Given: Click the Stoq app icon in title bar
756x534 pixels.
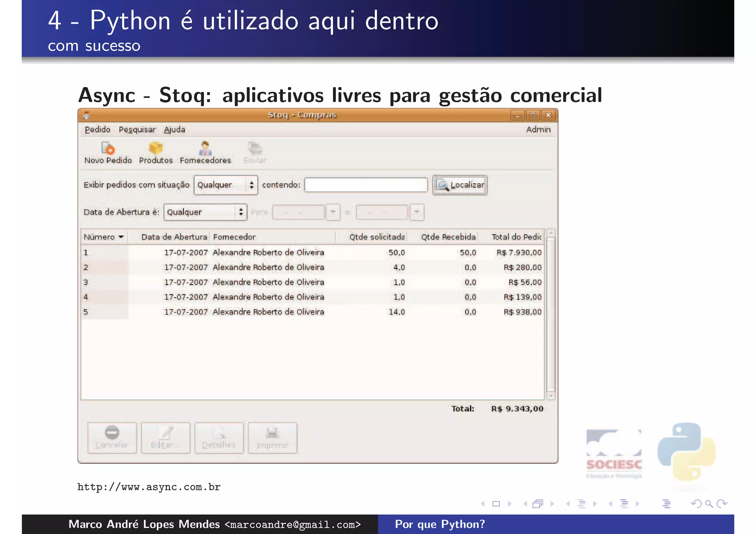Looking at the screenshot, I should coord(86,116).
